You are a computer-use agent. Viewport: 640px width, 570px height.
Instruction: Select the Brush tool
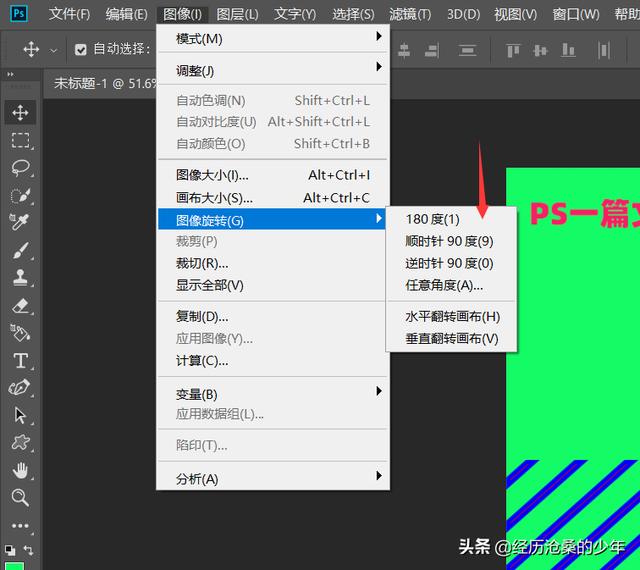pyautogui.click(x=20, y=250)
